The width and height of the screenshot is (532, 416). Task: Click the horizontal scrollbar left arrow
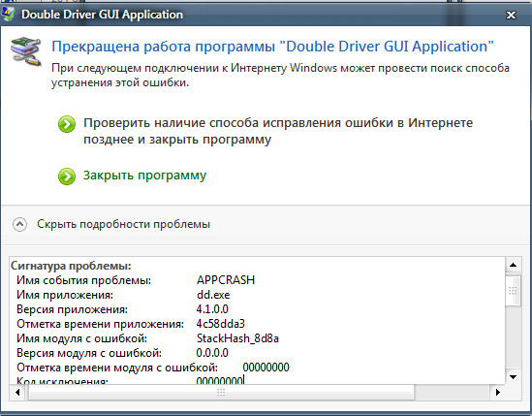pos(17,392)
